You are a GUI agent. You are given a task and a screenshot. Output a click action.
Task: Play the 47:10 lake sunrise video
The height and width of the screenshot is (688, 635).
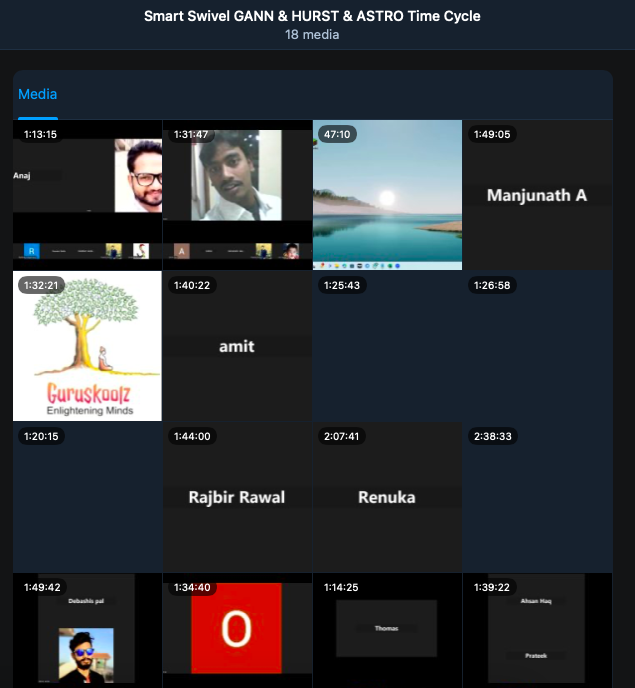(x=387, y=195)
